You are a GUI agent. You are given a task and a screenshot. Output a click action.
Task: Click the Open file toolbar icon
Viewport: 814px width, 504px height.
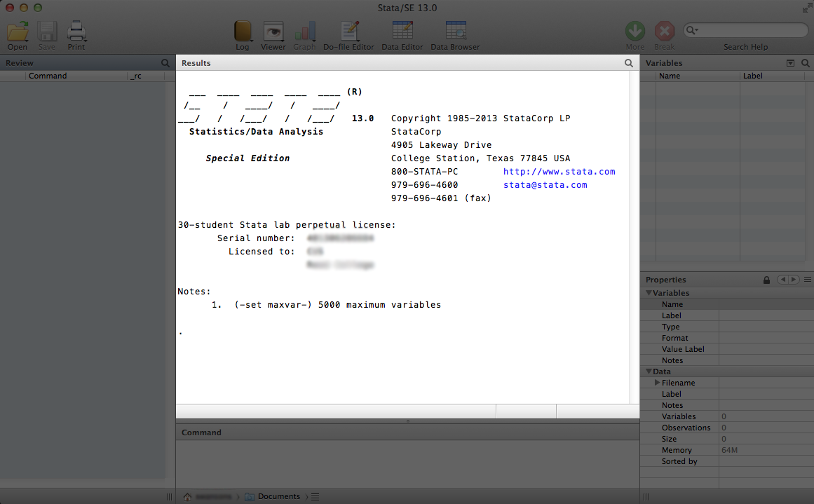pos(18,32)
